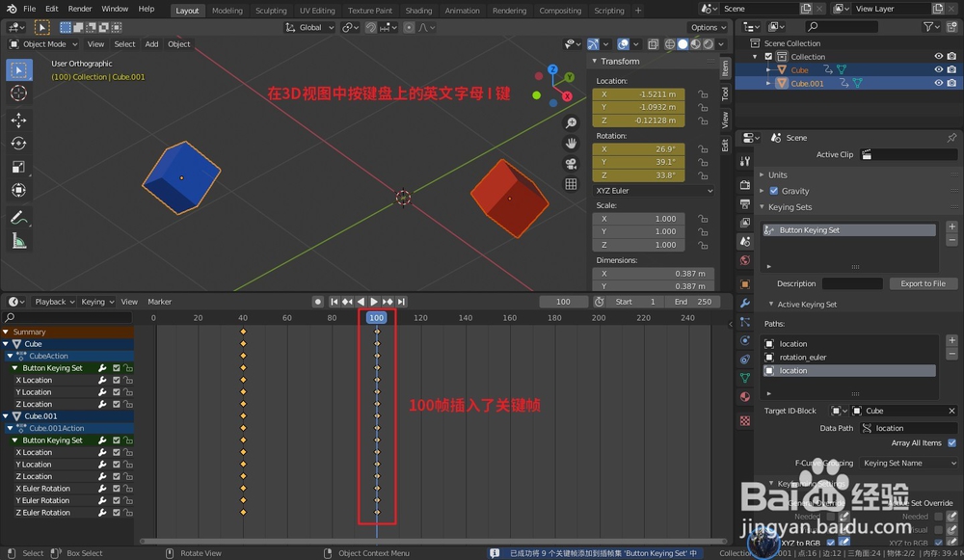964x560 pixels.
Task: Switch to the Animation workspace tab
Action: tap(462, 11)
